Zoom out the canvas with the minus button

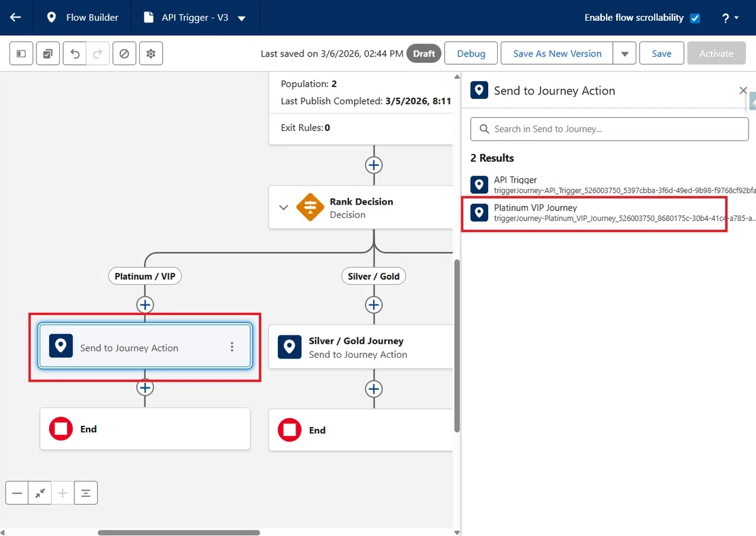coord(17,493)
